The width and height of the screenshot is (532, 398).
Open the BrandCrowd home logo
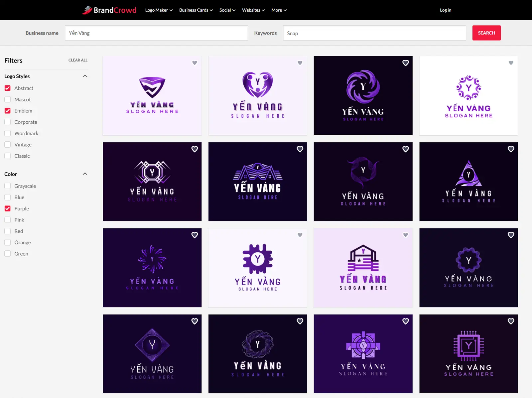tap(109, 10)
